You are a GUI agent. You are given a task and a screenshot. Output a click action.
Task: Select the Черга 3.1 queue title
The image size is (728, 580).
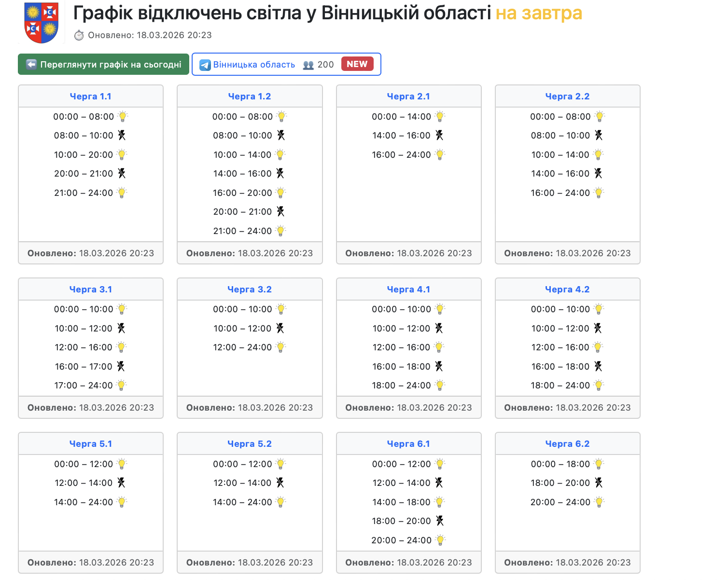(91, 290)
